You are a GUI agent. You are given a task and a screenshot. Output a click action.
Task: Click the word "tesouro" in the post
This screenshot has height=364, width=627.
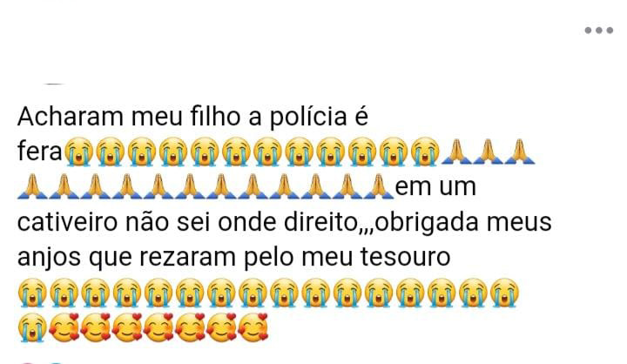click(x=406, y=257)
